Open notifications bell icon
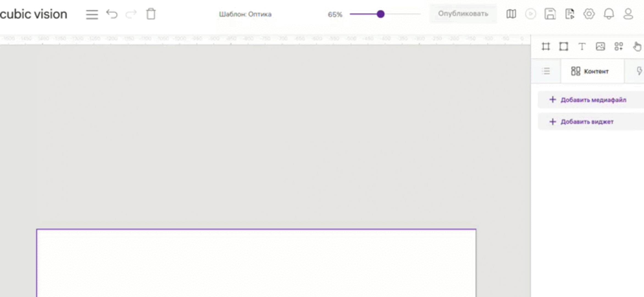The width and height of the screenshot is (644, 297). point(609,14)
